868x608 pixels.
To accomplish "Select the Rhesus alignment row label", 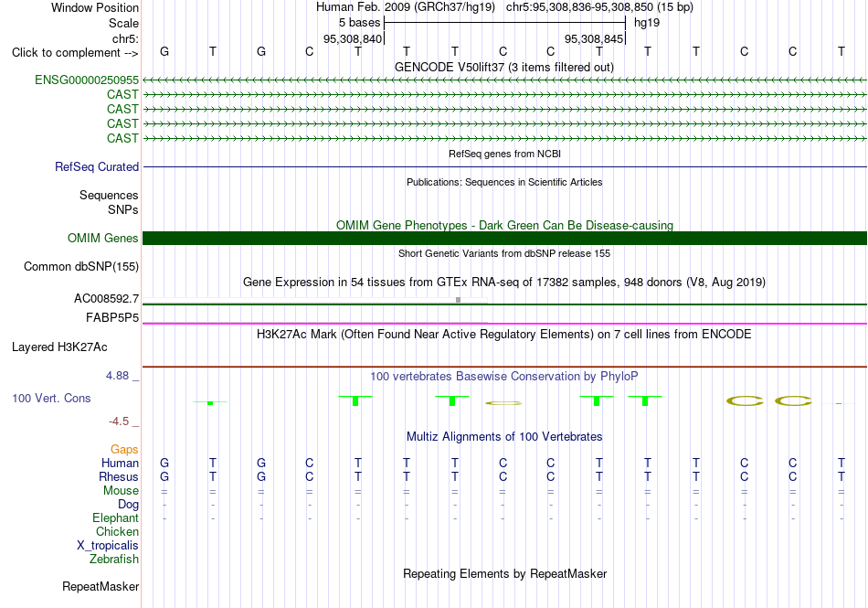I will point(119,476).
